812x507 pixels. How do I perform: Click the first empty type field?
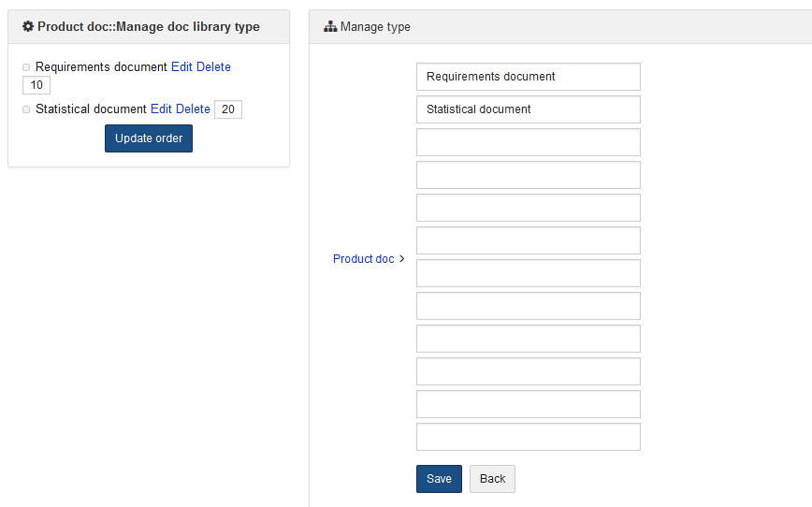pos(528,142)
